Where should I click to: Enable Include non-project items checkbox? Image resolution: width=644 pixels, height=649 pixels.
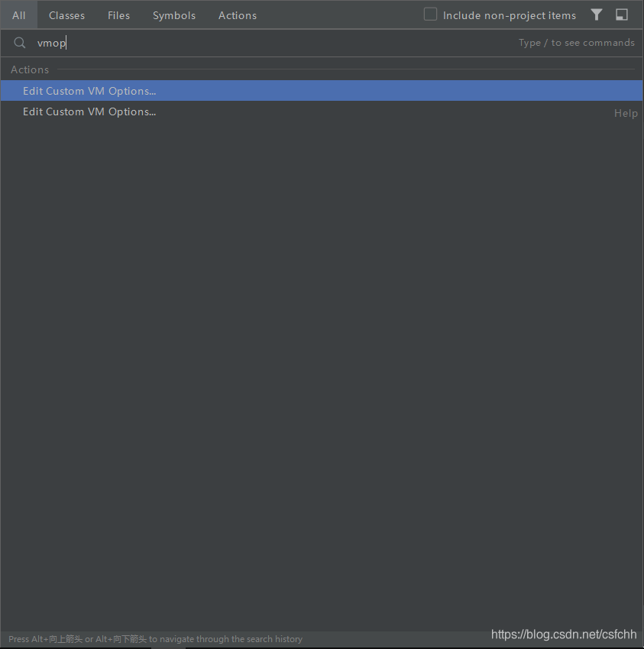point(430,15)
